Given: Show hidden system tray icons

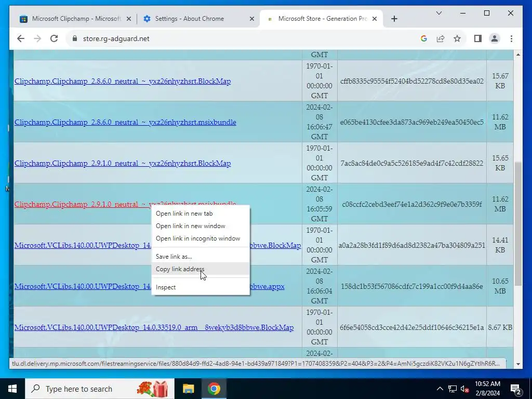Looking at the screenshot, I should pos(440,389).
